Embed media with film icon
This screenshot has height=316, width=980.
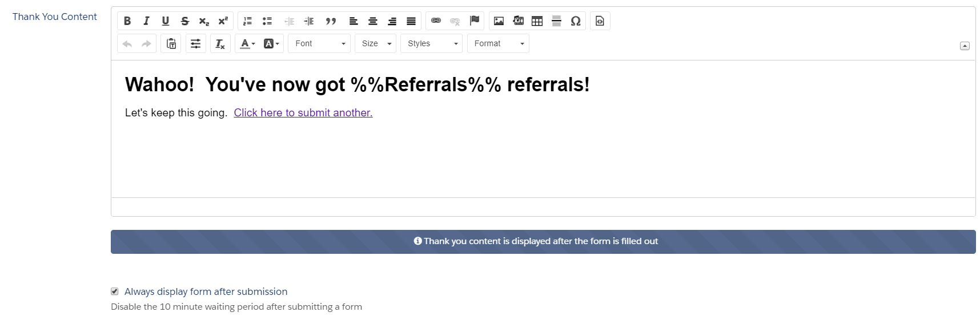pos(518,21)
